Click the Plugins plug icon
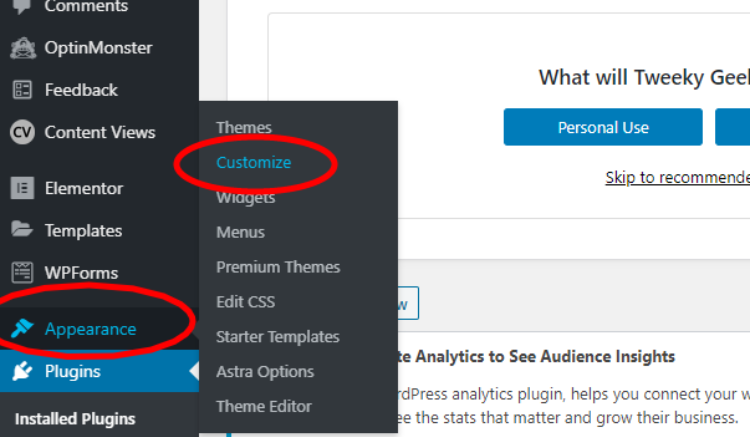This screenshot has width=750, height=437. (x=22, y=371)
